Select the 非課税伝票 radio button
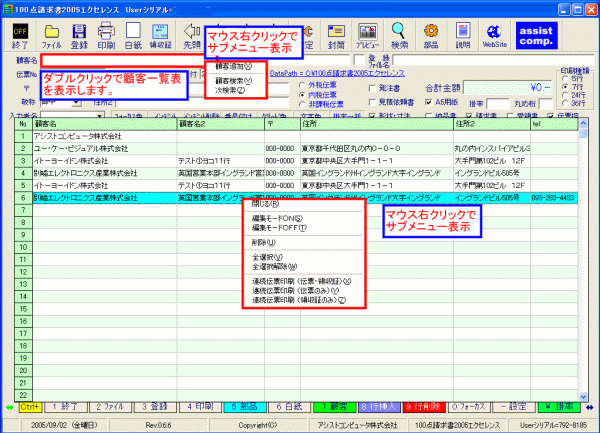The width and height of the screenshot is (600, 433). pos(302,104)
